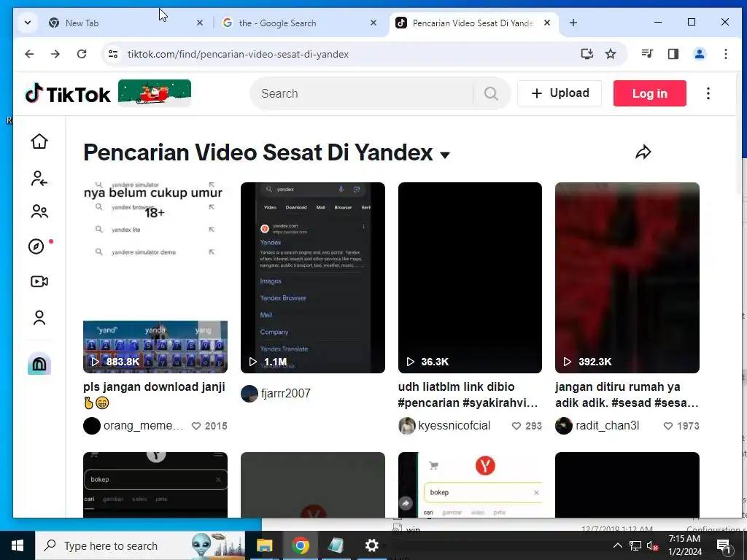Click the browser address bar URL
The width and height of the screenshot is (747, 560).
(239, 54)
